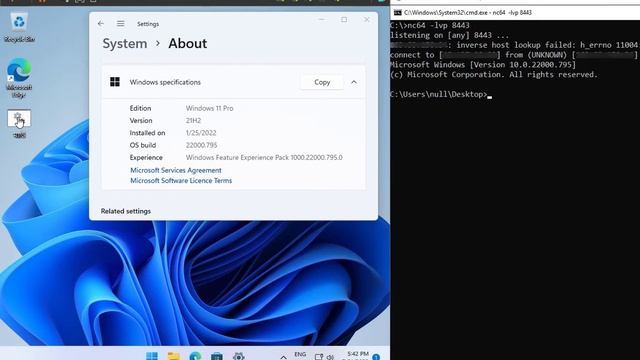Click the System breadcrumb link
640x360 pixels.
click(124, 43)
